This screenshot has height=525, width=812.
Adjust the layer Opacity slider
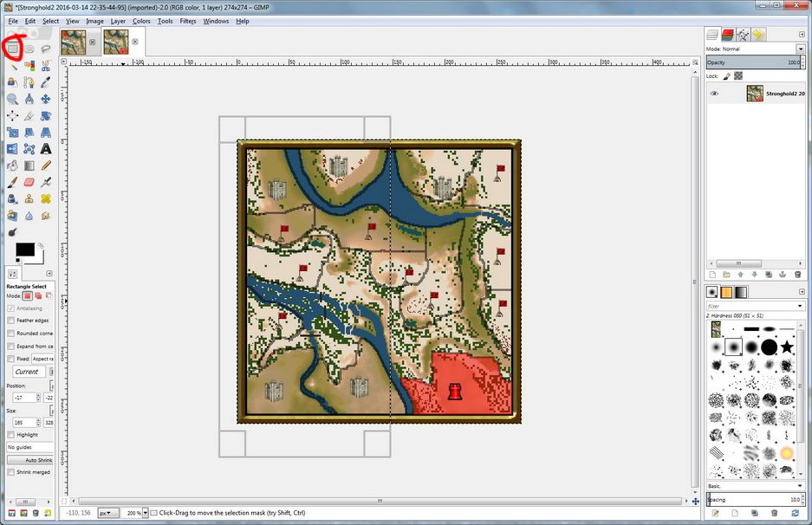click(x=750, y=62)
